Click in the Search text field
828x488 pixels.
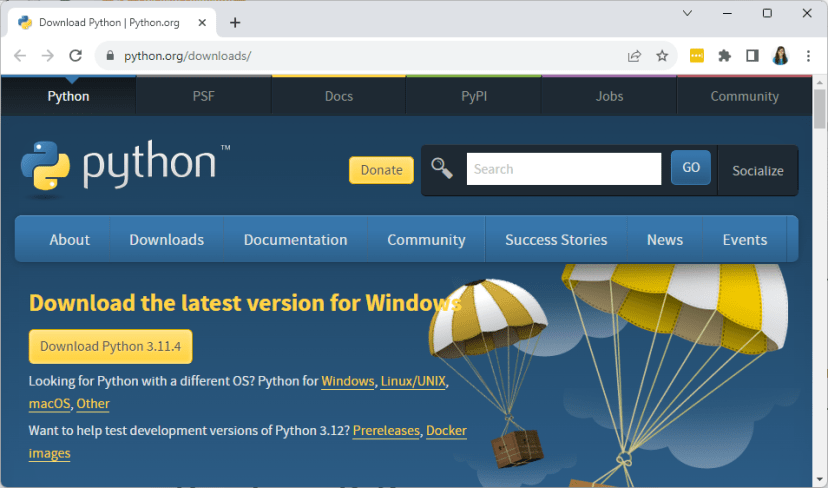(x=564, y=169)
